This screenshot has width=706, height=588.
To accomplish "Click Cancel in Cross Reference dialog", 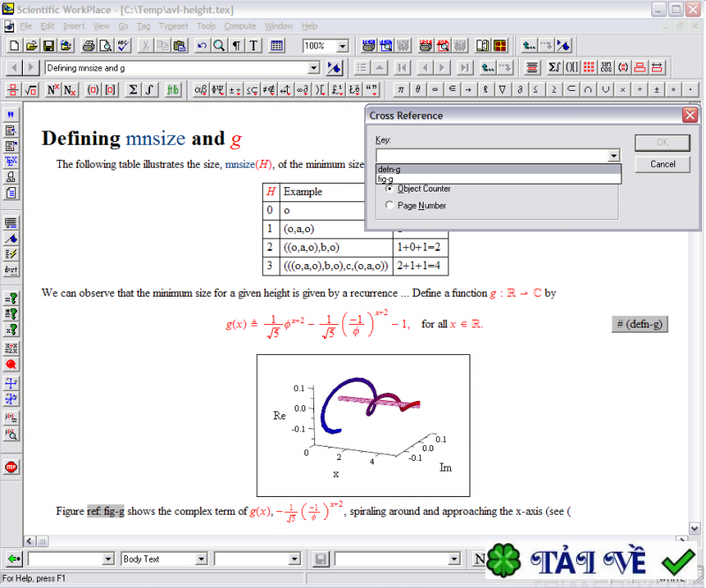I will [663, 164].
